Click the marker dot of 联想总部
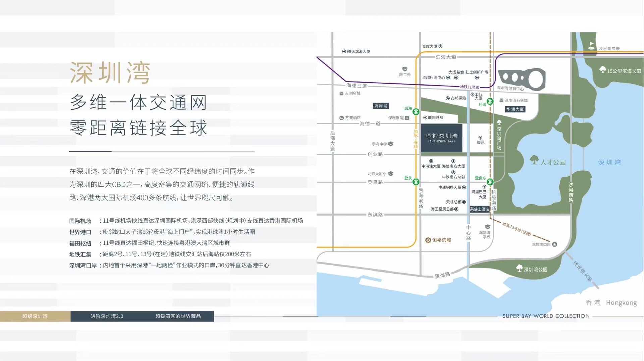The image size is (644, 361). click(x=425, y=118)
